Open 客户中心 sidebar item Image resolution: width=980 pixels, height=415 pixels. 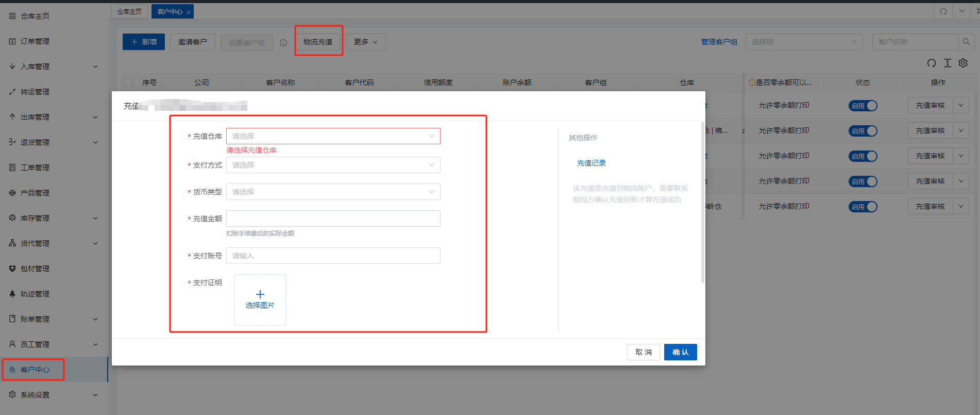point(35,370)
